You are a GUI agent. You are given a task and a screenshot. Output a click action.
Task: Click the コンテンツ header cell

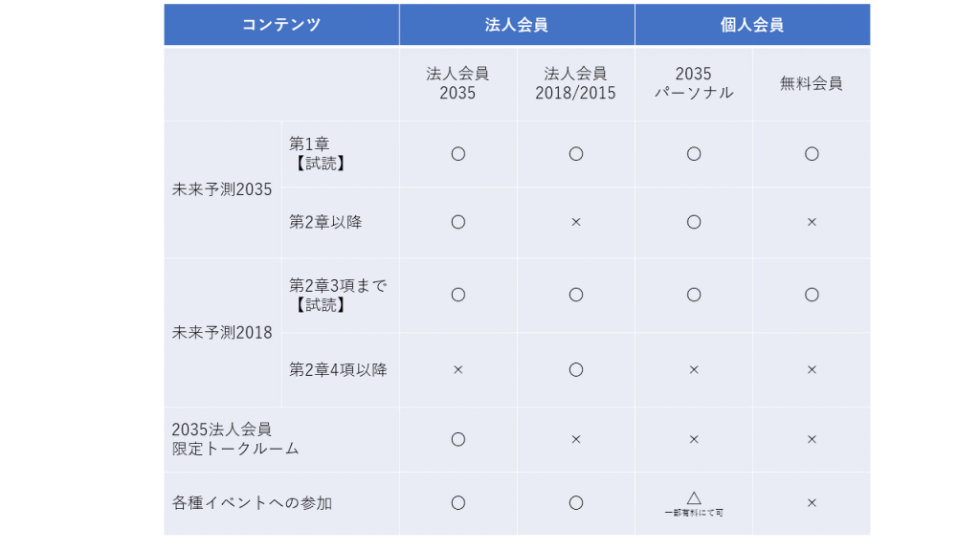coord(281,24)
